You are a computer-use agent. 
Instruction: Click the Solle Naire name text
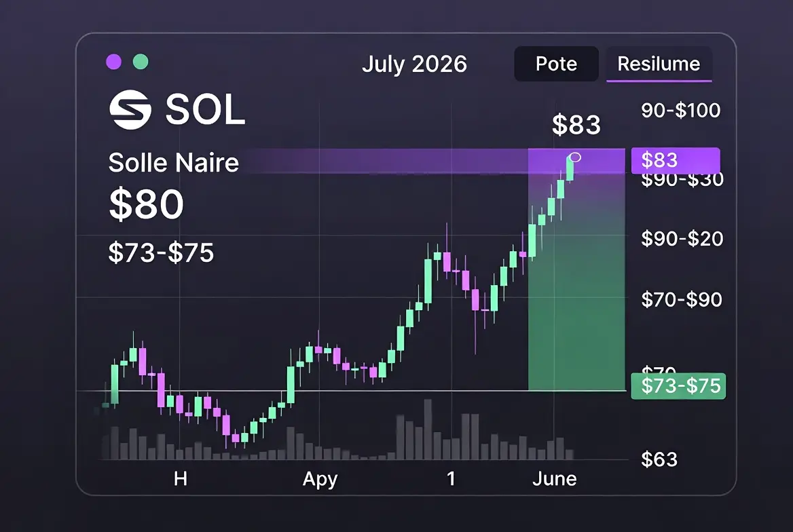174,163
